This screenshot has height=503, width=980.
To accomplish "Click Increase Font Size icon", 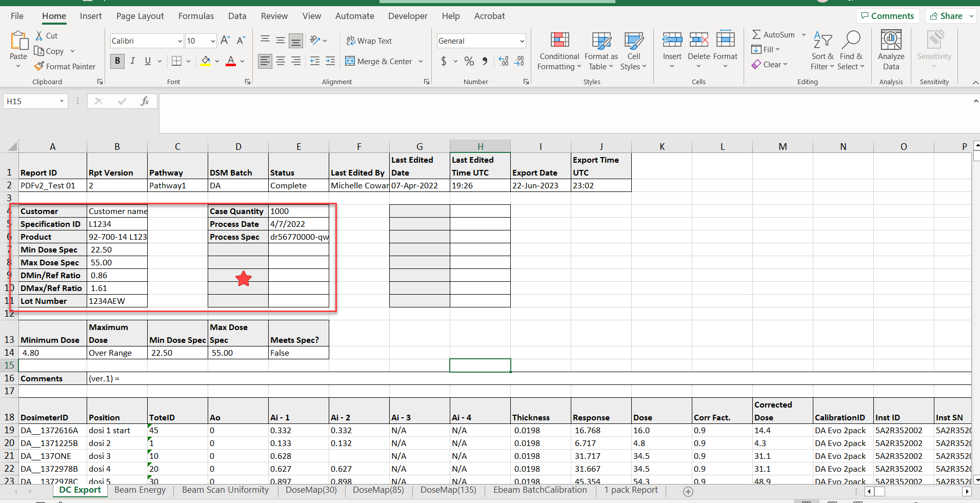I will pyautogui.click(x=225, y=41).
